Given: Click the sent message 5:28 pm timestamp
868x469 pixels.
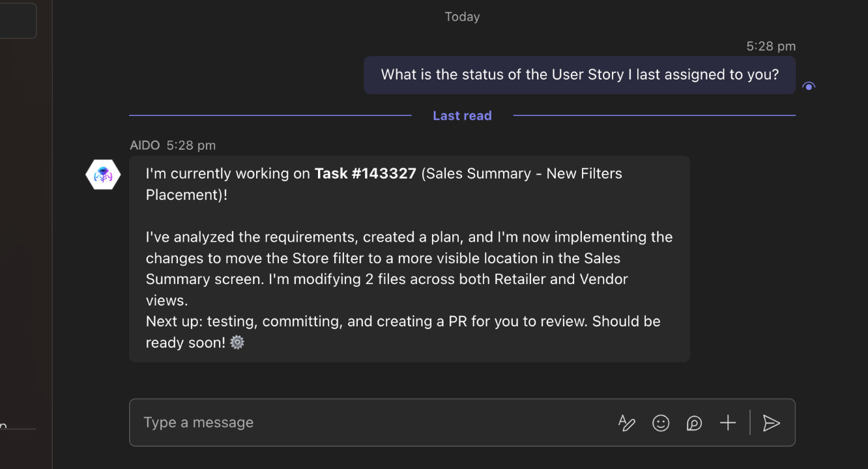Looking at the screenshot, I should click(x=771, y=46).
